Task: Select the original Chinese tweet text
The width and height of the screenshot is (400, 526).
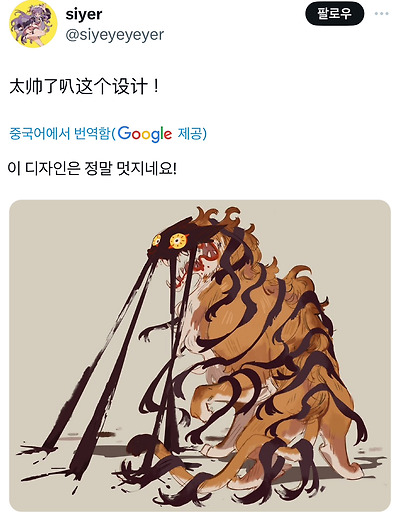Action: pyautogui.click(x=83, y=87)
